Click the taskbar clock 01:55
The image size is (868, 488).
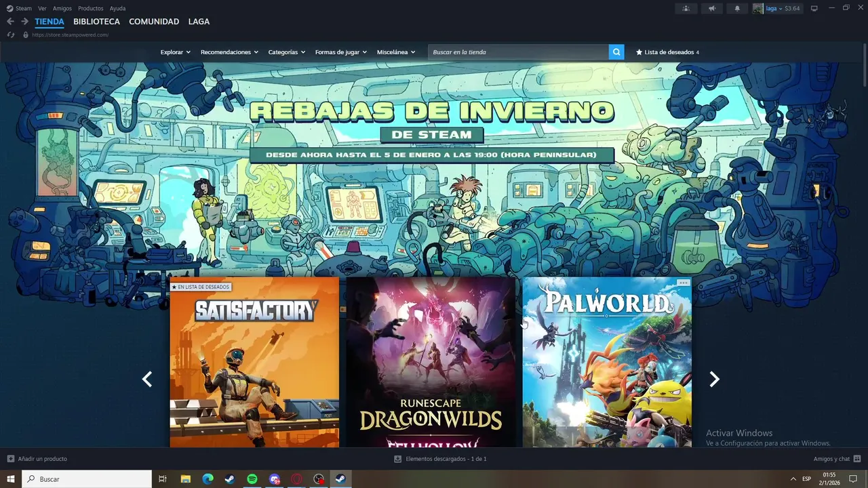click(x=829, y=475)
